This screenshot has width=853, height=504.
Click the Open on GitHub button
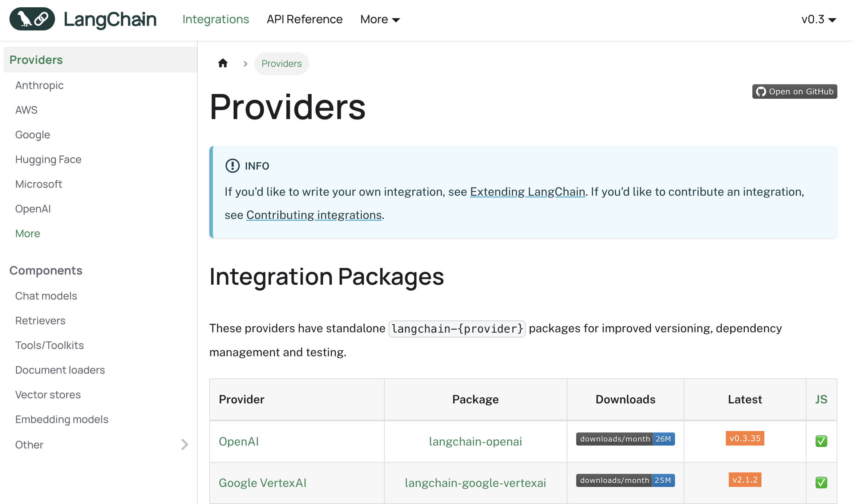(795, 92)
